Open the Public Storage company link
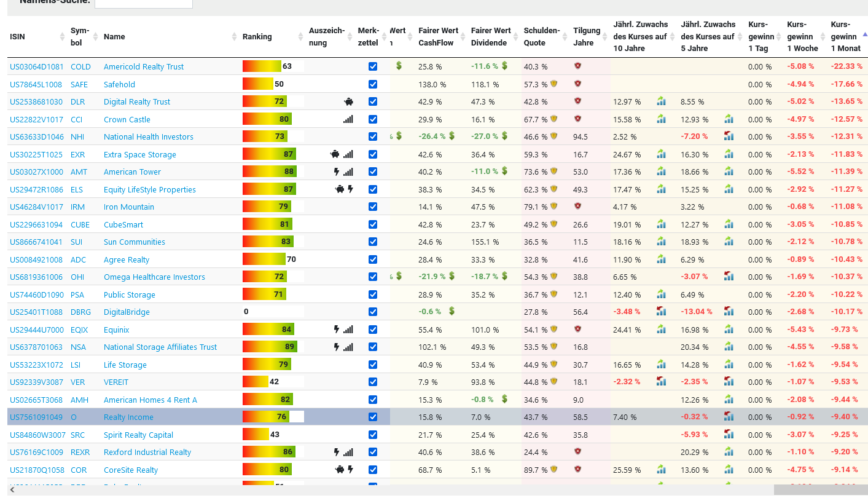The height and width of the screenshot is (498, 868). pyautogui.click(x=129, y=294)
